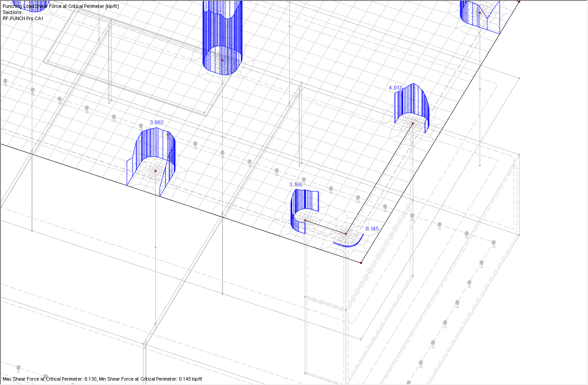Click the red node beneath the 3.166 diagram
This screenshot has height=385, width=588.
[x=305, y=221]
